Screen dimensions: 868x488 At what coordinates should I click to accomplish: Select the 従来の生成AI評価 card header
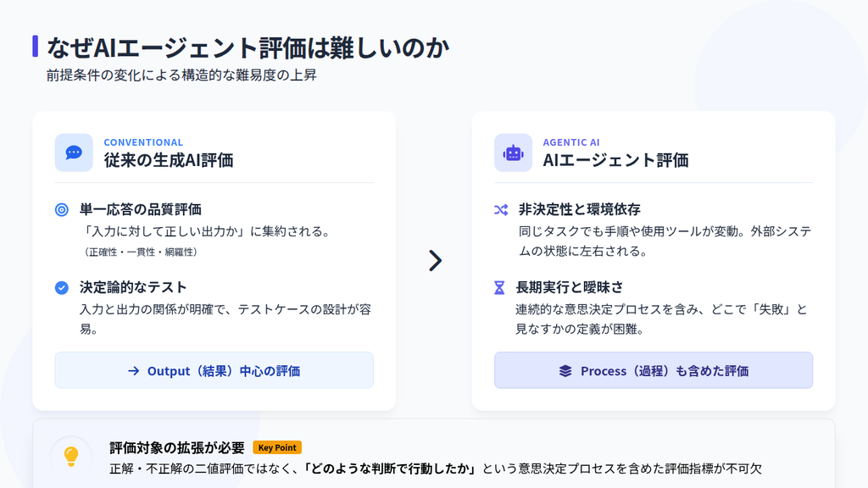[x=166, y=158]
